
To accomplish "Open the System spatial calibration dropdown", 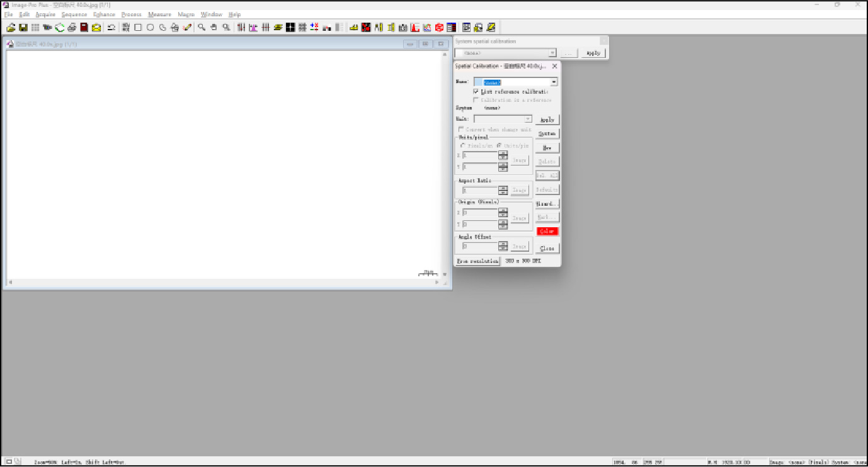I will (x=552, y=53).
